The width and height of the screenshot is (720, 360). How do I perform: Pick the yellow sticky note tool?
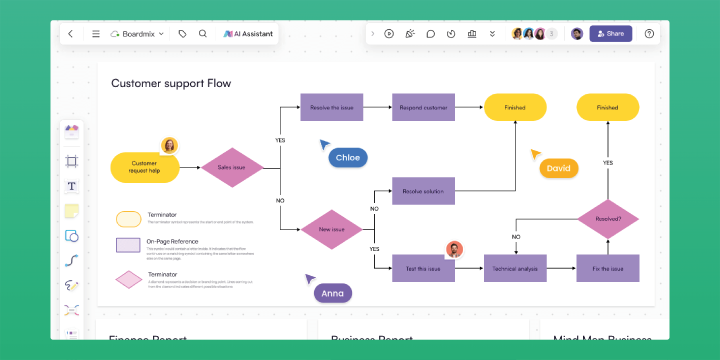click(x=71, y=211)
